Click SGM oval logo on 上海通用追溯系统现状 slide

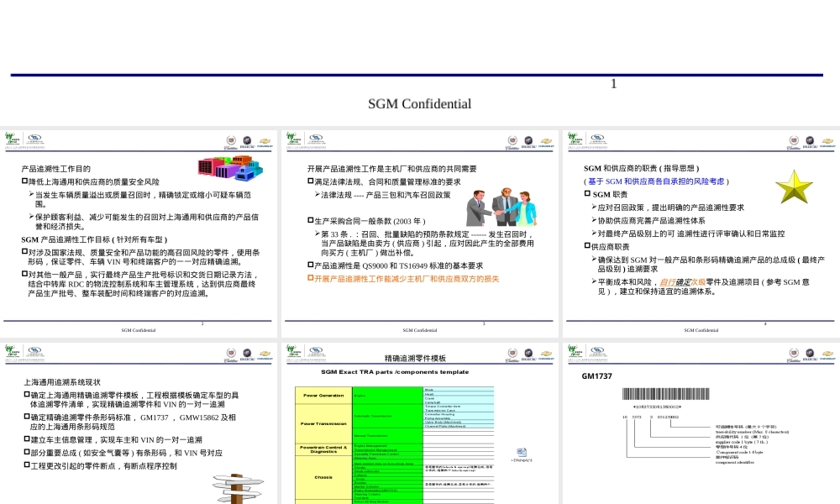click(35, 352)
